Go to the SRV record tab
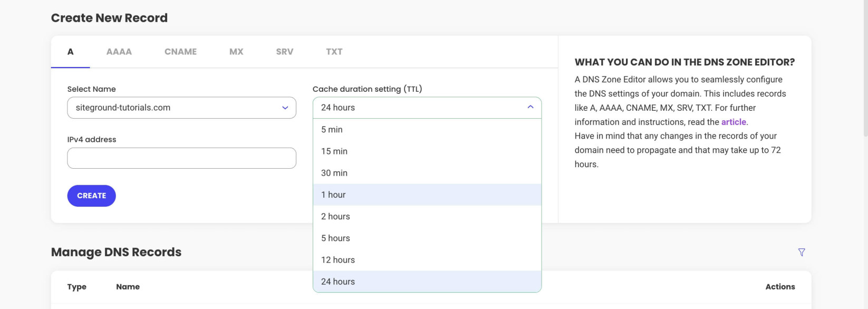 tap(285, 52)
